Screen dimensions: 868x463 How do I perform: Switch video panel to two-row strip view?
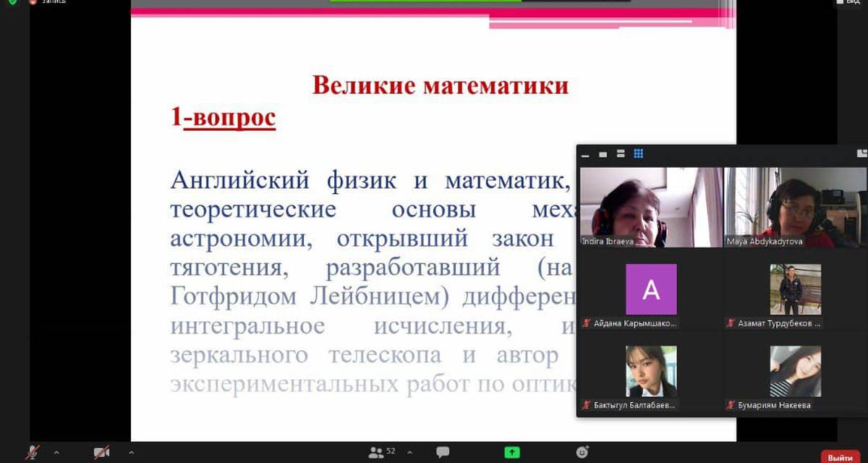(620, 154)
